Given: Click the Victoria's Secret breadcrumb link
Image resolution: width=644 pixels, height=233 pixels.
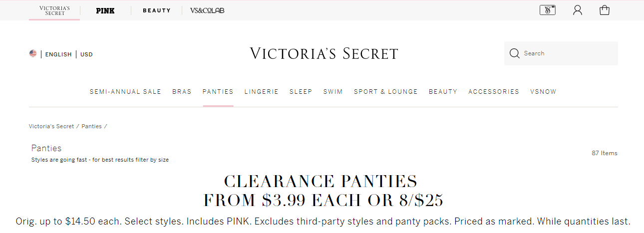Looking at the screenshot, I should (51, 126).
